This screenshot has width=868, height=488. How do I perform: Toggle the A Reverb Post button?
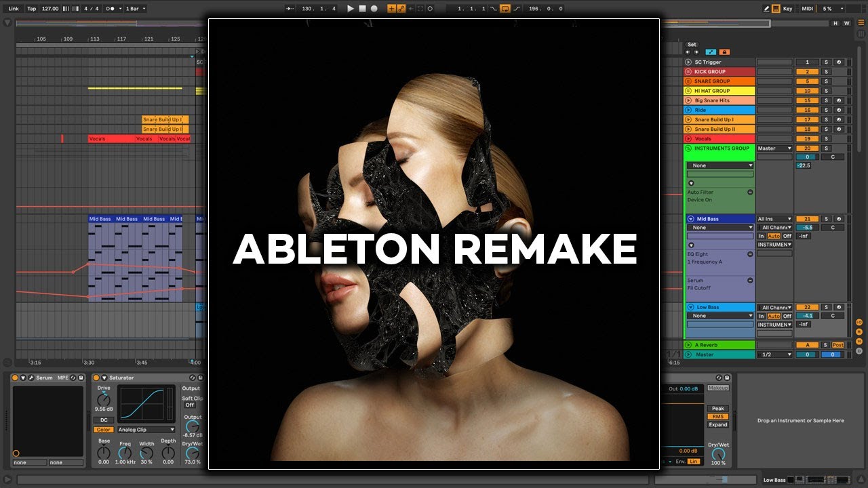(838, 345)
